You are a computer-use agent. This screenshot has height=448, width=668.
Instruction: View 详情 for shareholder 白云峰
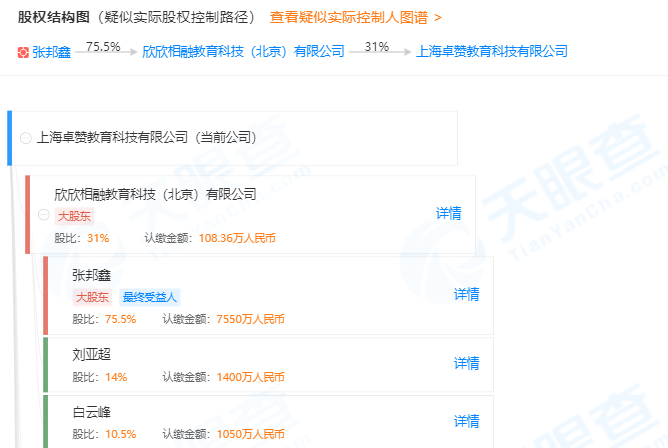click(x=466, y=421)
